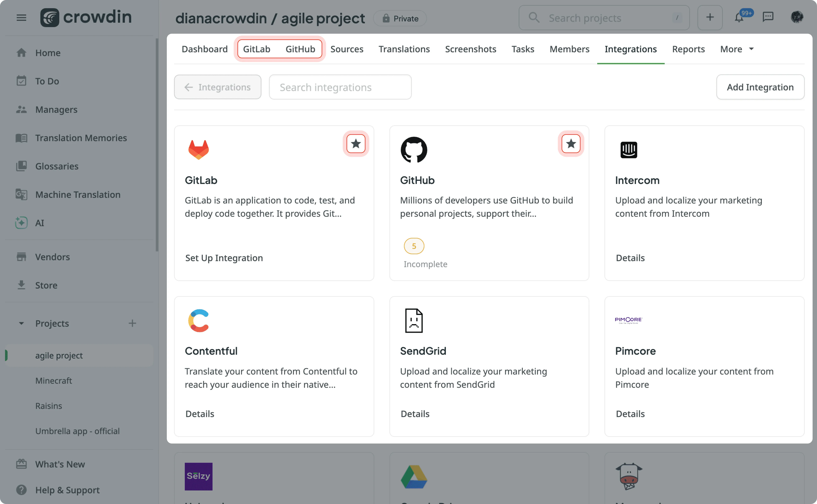
Task: Add a new project with plus icon
Action: click(x=132, y=323)
